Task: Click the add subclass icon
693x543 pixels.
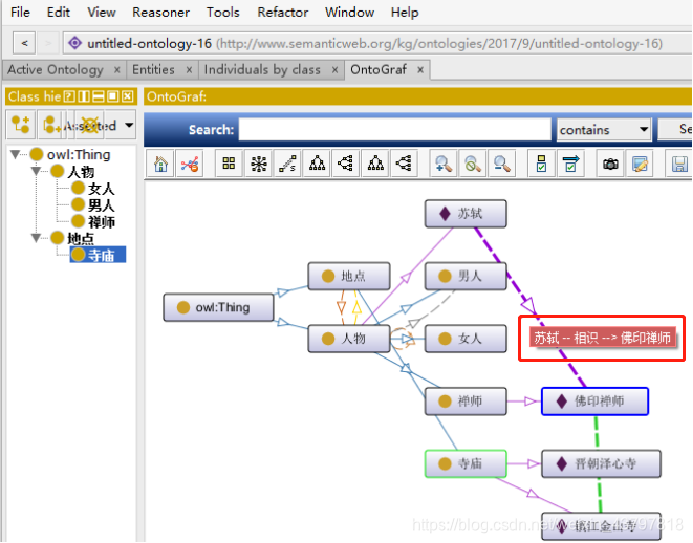Action: [x=21, y=125]
